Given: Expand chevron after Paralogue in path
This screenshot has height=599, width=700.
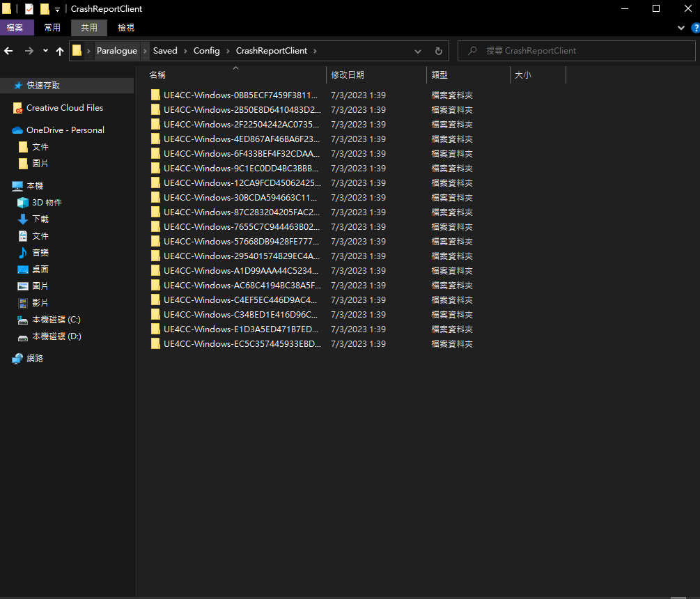Looking at the screenshot, I should pyautogui.click(x=145, y=51).
